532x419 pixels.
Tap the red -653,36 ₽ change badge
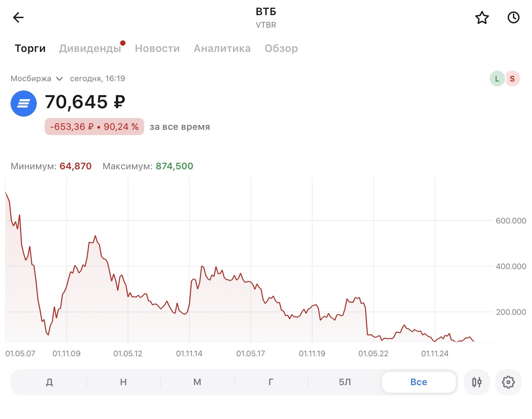94,127
